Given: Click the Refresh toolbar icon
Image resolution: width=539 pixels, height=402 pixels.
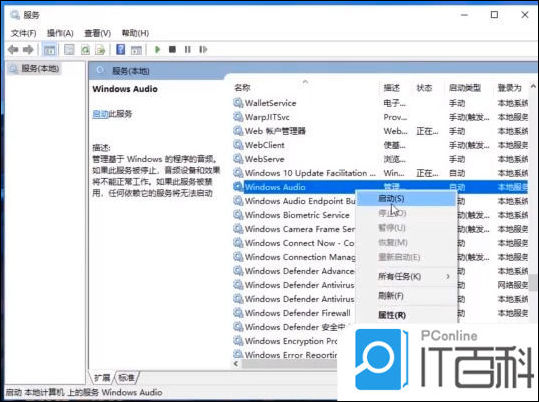Looking at the screenshot, I should (85, 50).
